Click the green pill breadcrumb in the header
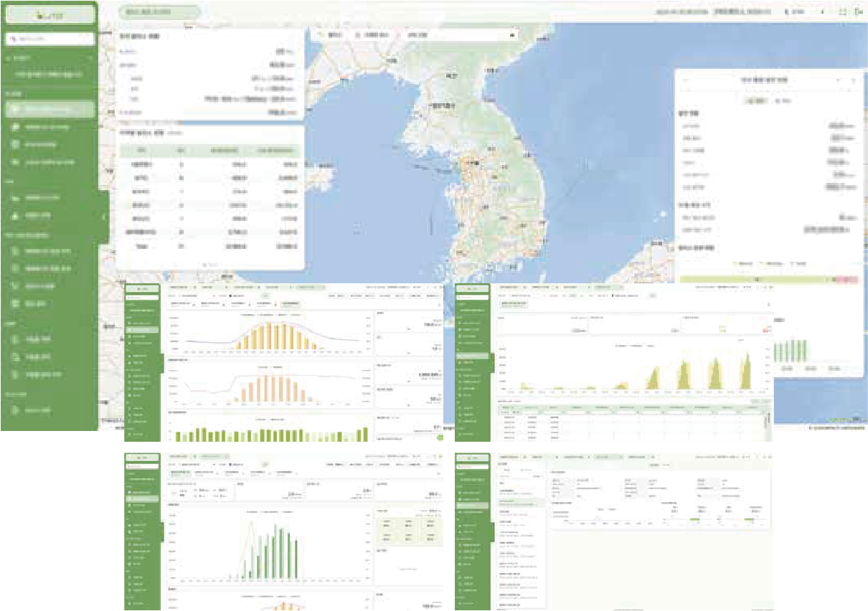This screenshot has height=611, width=868. pyautogui.click(x=148, y=12)
